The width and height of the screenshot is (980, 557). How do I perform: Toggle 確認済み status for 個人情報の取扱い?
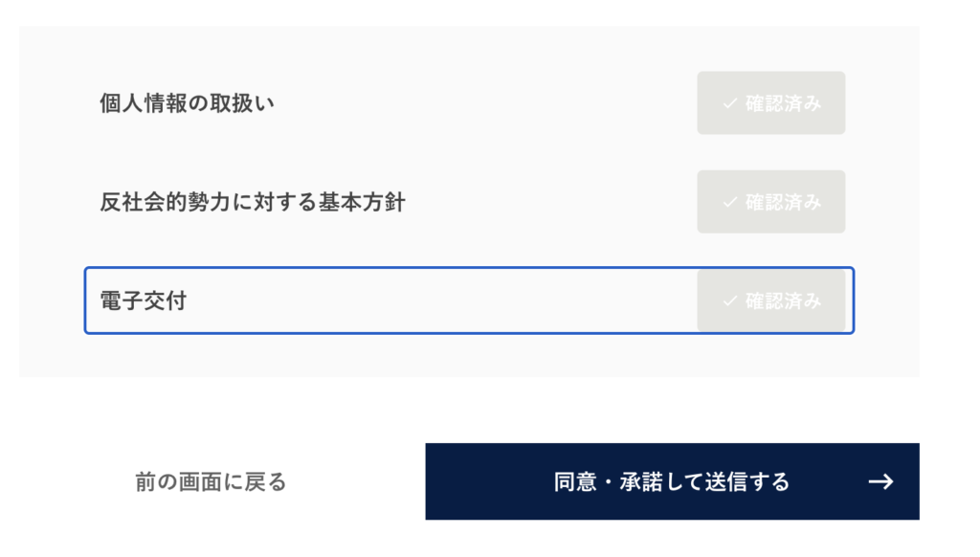click(770, 103)
